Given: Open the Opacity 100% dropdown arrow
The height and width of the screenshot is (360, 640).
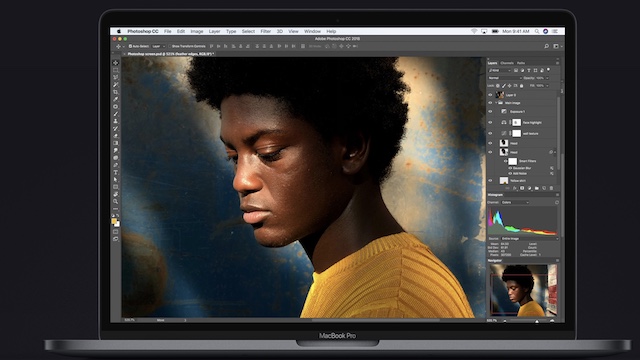Looking at the screenshot, I should (547, 78).
